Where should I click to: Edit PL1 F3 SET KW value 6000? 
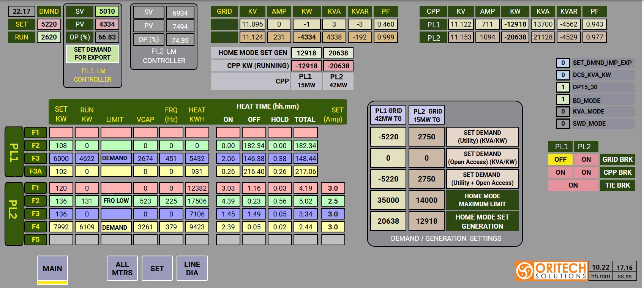[61, 158]
